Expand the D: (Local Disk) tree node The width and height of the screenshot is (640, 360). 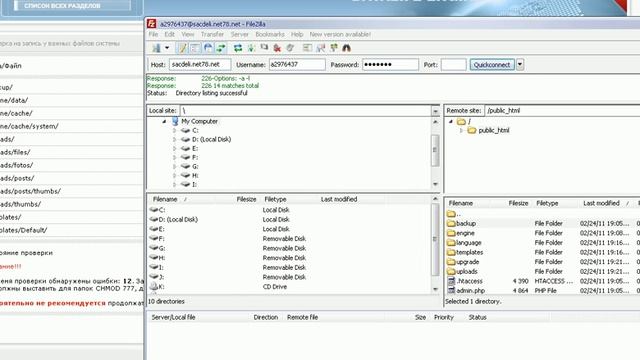pyautogui.click(x=174, y=140)
